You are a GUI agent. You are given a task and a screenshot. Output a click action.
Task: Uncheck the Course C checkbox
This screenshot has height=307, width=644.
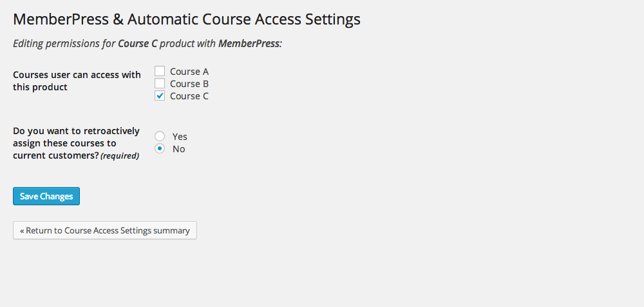tap(160, 96)
